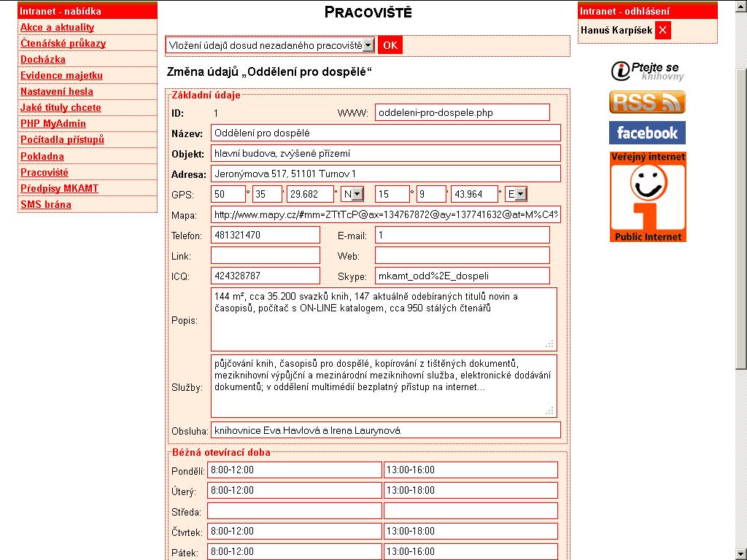Click inside the Popis text area

point(384,319)
